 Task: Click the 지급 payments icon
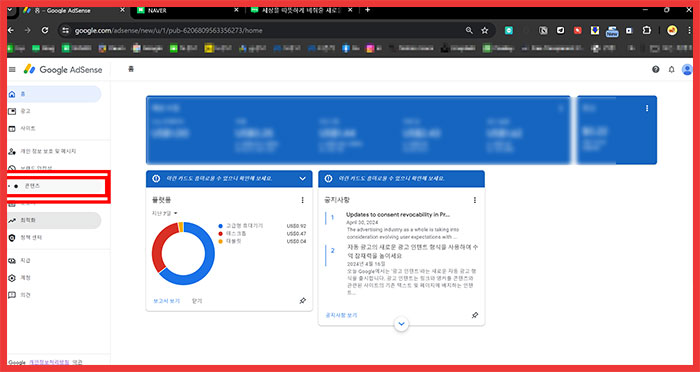coord(12,261)
